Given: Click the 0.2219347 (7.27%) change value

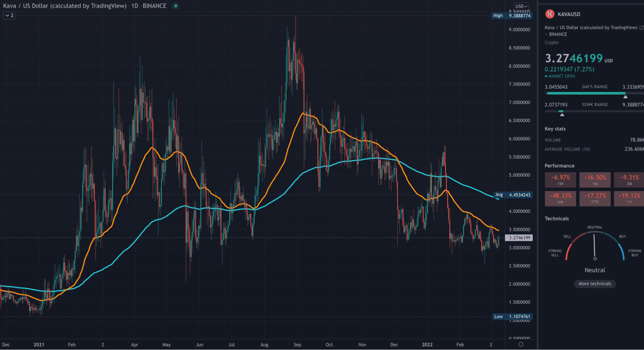Looking at the screenshot, I should [x=569, y=69].
